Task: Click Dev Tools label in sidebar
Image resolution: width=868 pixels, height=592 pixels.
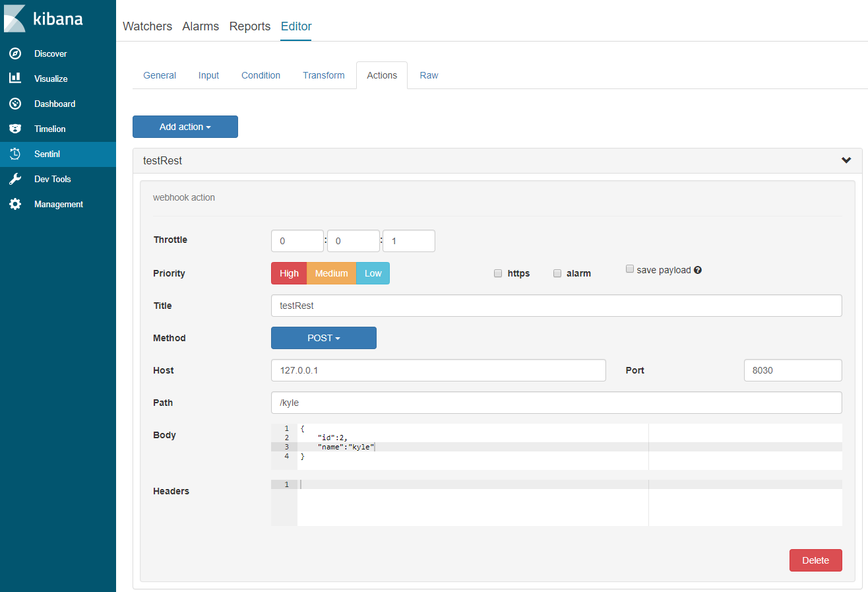Action: pos(53,179)
